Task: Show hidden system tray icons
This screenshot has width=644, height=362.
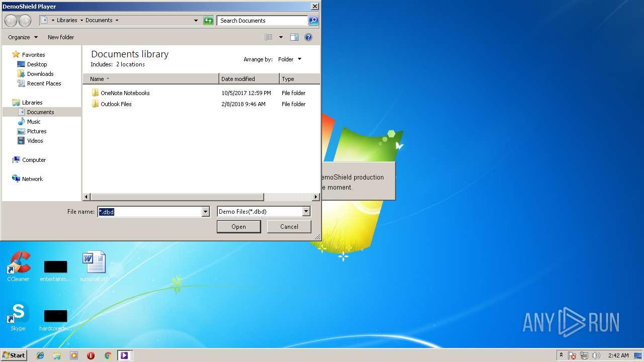Action: click(x=561, y=355)
